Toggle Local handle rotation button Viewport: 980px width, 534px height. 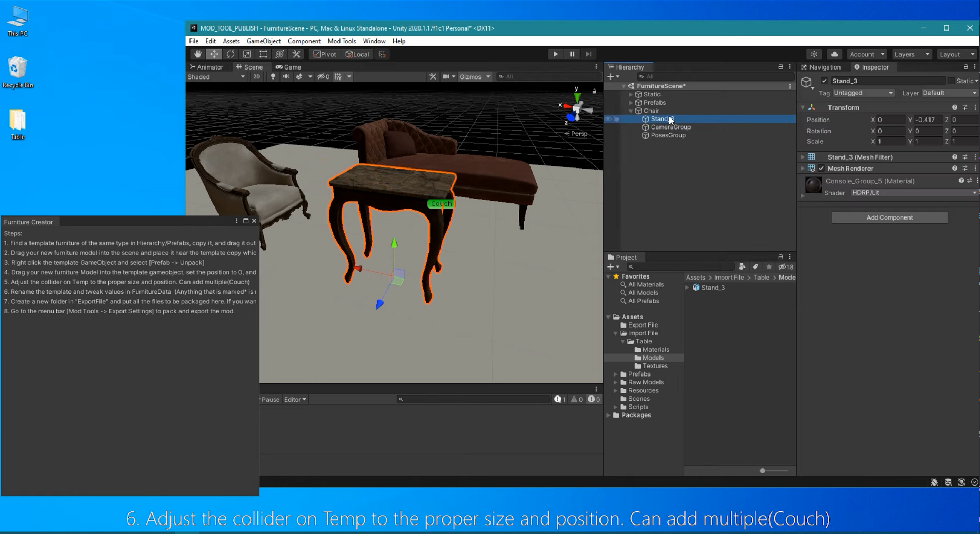click(357, 54)
